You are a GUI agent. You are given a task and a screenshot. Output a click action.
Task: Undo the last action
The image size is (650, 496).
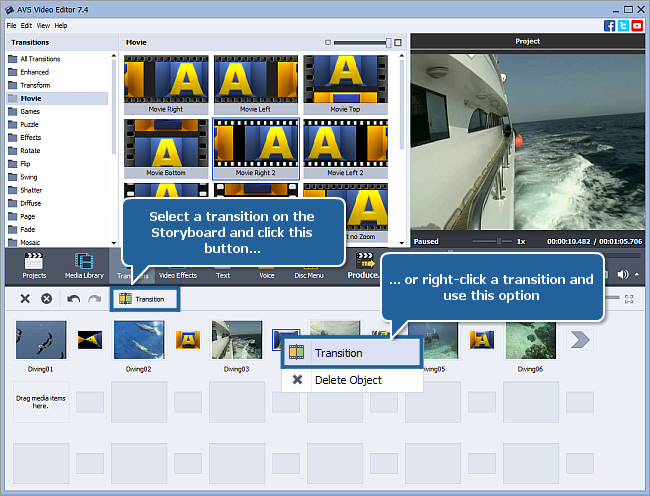click(73, 299)
